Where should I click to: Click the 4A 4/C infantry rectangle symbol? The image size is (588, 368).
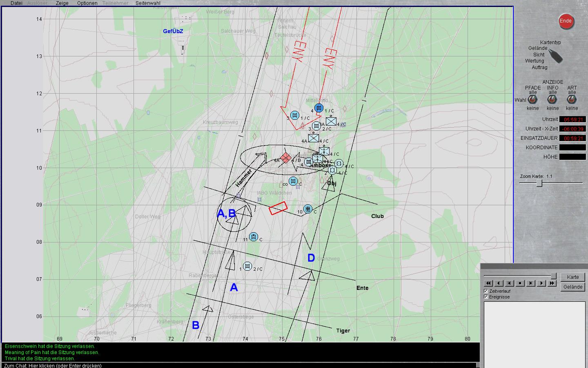(x=314, y=138)
